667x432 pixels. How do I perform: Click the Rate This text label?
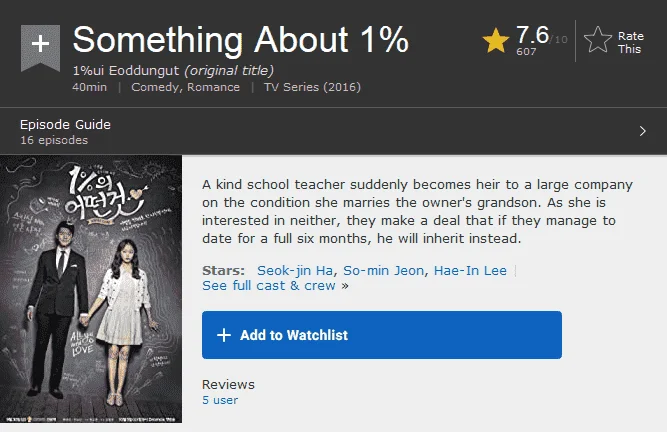coord(631,43)
